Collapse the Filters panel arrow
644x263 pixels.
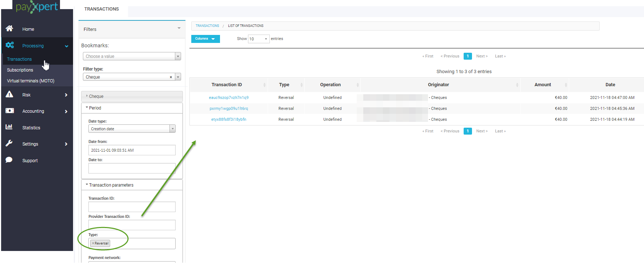click(x=179, y=28)
